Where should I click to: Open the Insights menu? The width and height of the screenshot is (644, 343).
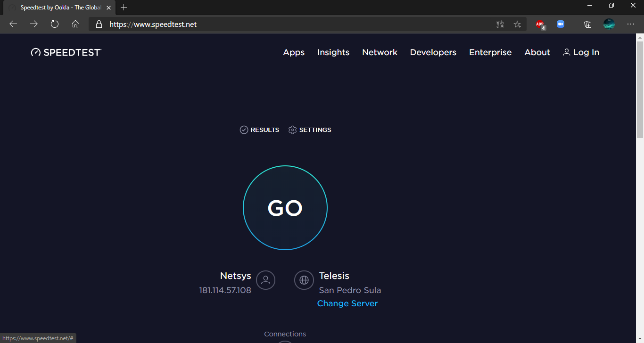pos(333,52)
